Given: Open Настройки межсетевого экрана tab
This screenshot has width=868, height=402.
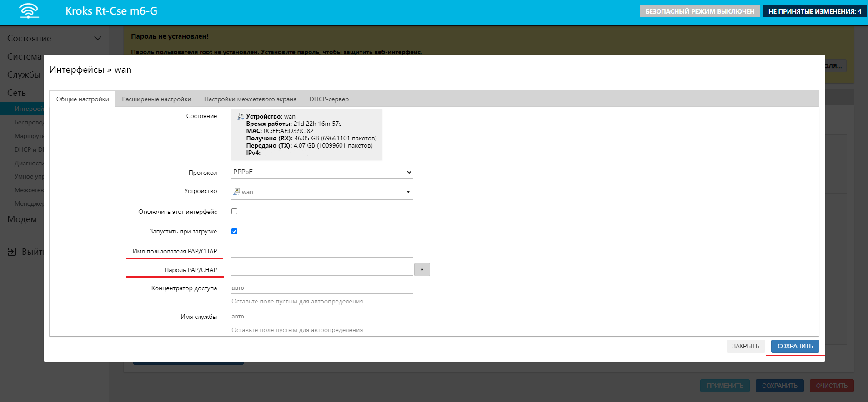Looking at the screenshot, I should coord(250,99).
